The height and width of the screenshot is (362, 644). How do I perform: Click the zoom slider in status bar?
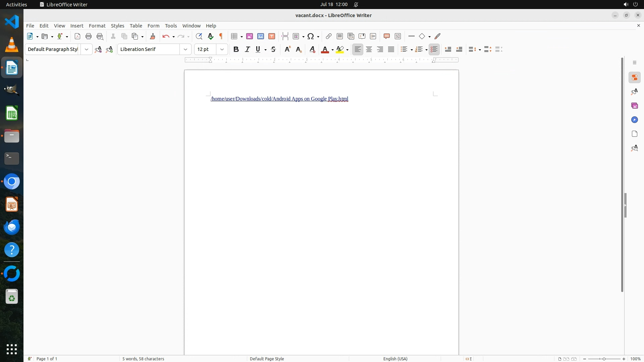click(x=604, y=359)
